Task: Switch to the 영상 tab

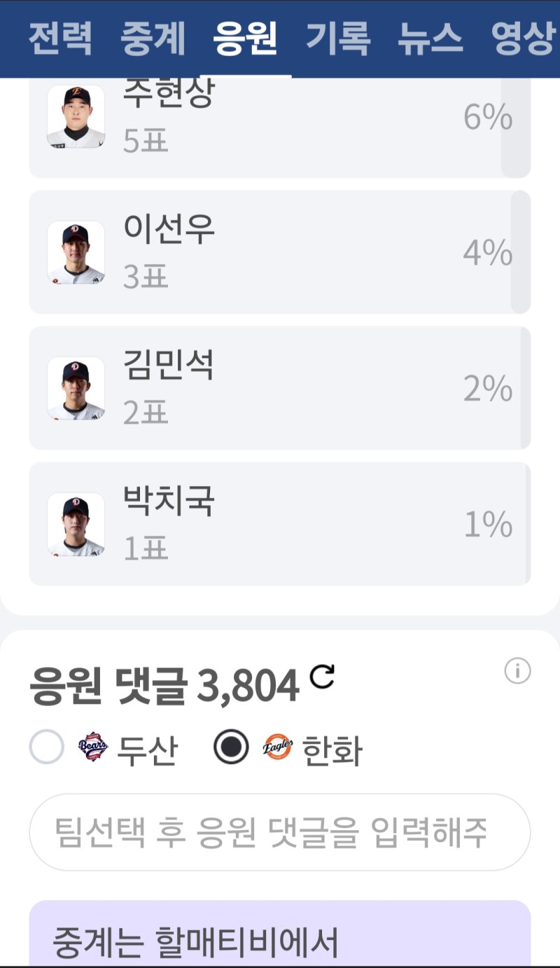Action: pos(521,39)
